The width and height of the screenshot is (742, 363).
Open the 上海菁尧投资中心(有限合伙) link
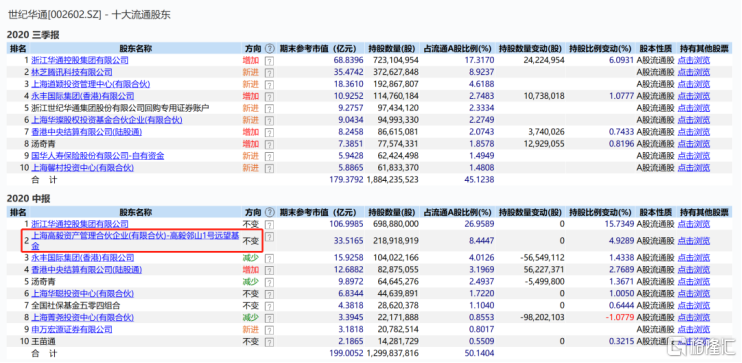coord(82,317)
